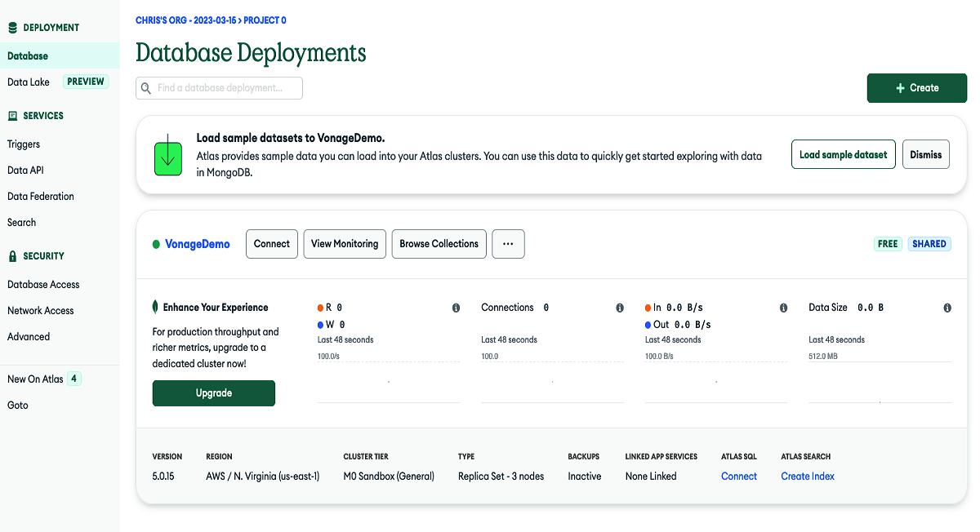This screenshot has width=980, height=532.
Task: Open the Goto navigation item
Action: pos(18,406)
